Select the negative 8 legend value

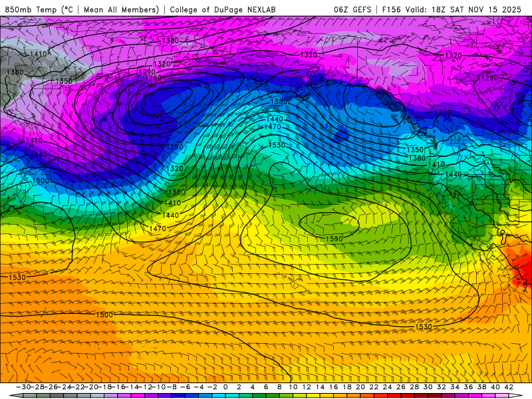[172, 387]
